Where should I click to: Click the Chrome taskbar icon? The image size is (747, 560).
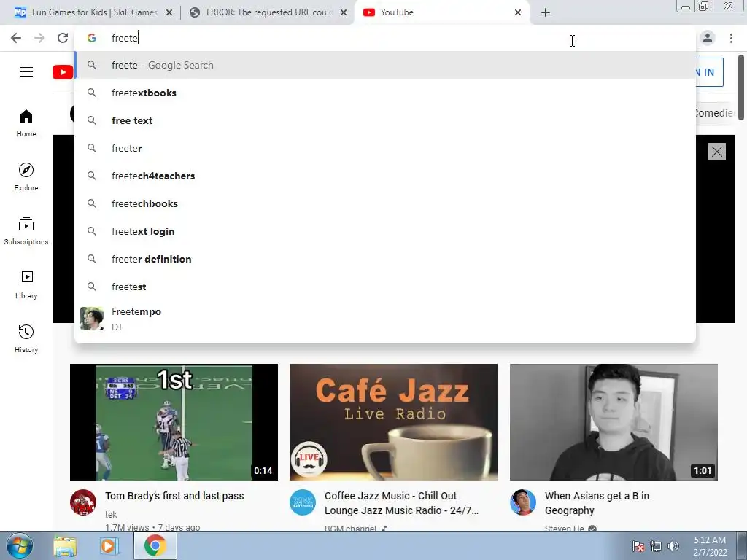pyautogui.click(x=155, y=545)
